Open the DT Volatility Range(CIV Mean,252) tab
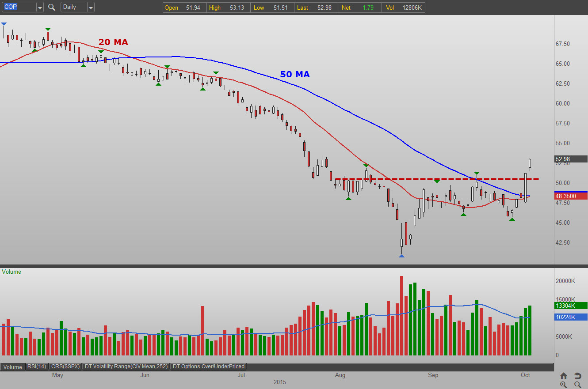The width and height of the screenshot is (588, 389). (x=126, y=366)
